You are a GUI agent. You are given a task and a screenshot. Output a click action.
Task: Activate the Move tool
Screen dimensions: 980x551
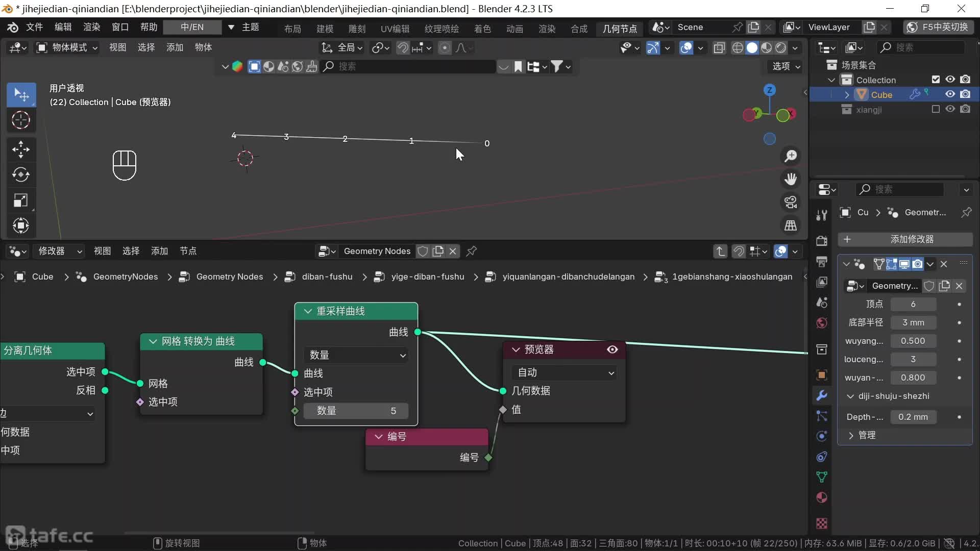pos(21,149)
